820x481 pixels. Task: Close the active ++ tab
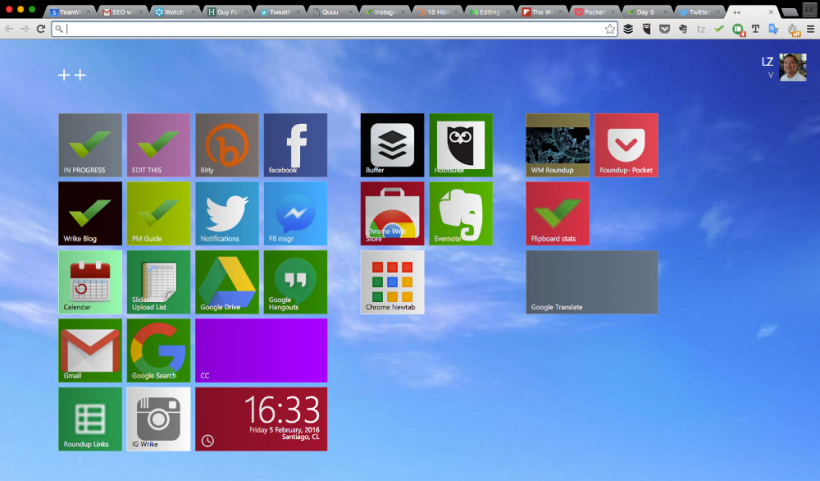(770, 12)
